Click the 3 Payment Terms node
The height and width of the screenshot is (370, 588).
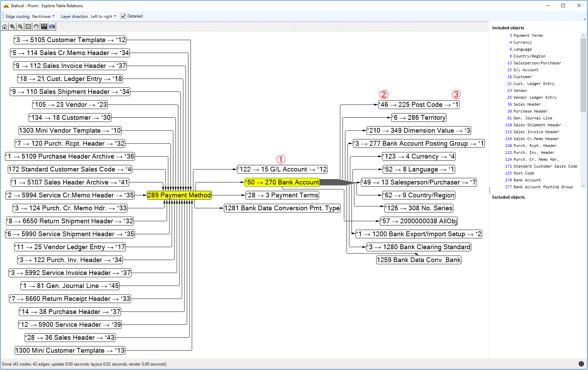(x=282, y=195)
